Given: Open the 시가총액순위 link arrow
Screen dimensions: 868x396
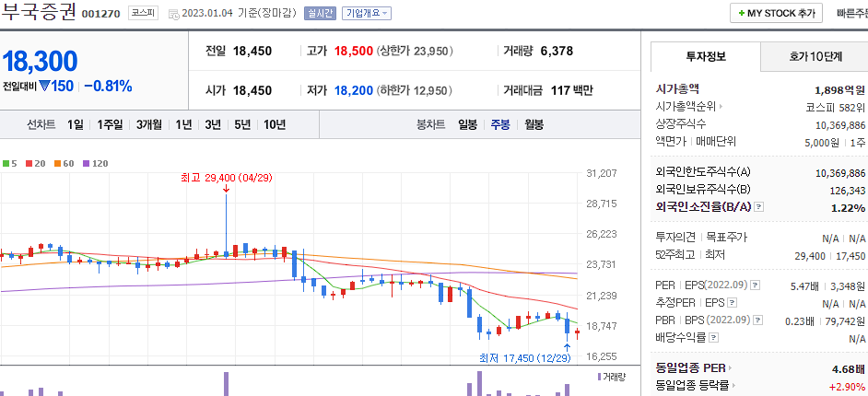Looking at the screenshot, I should pyautogui.click(x=721, y=107).
